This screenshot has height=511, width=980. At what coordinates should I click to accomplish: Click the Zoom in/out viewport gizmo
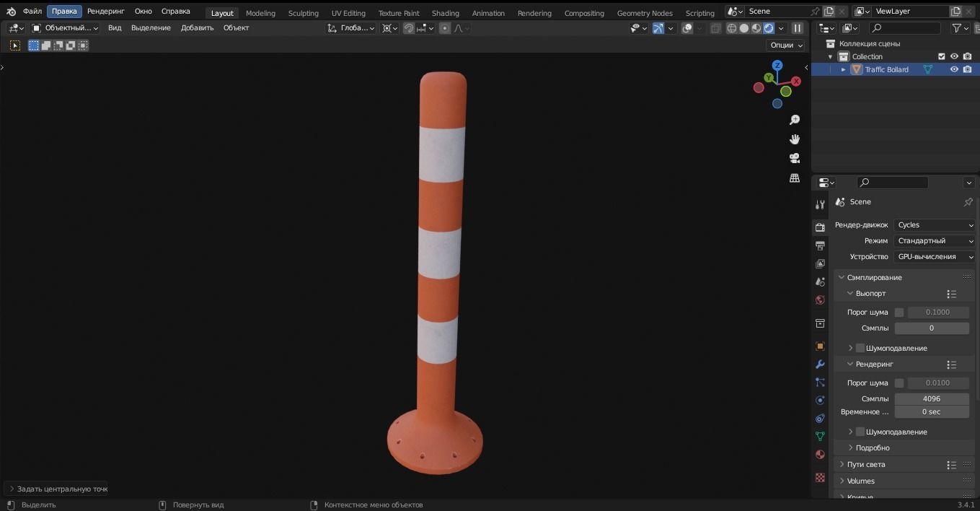point(795,120)
